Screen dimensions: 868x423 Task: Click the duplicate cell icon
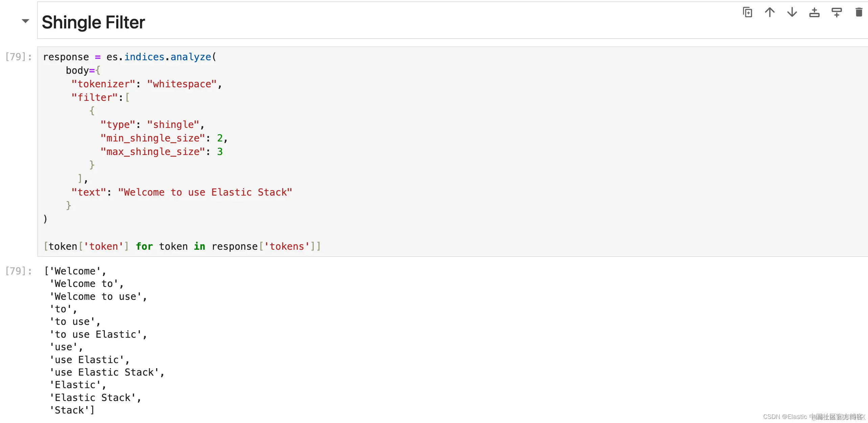click(x=747, y=13)
